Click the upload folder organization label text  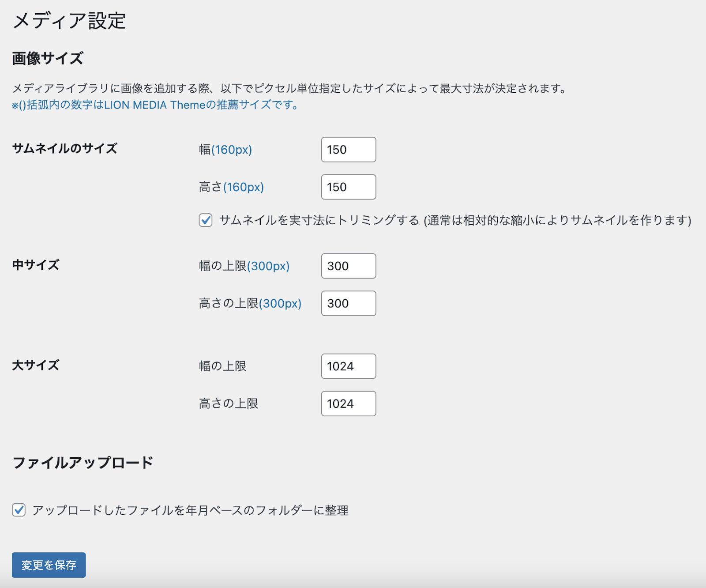point(191,510)
